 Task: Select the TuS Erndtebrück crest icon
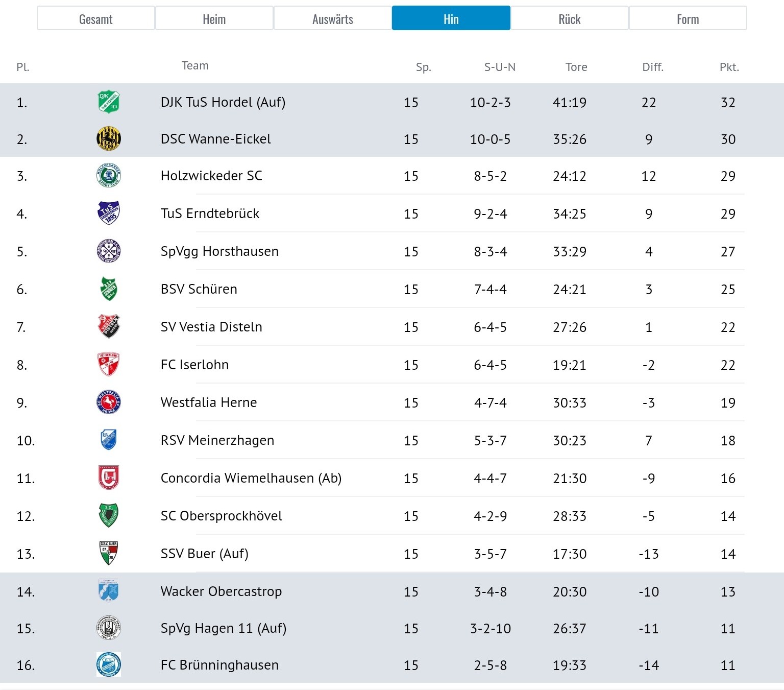(109, 213)
